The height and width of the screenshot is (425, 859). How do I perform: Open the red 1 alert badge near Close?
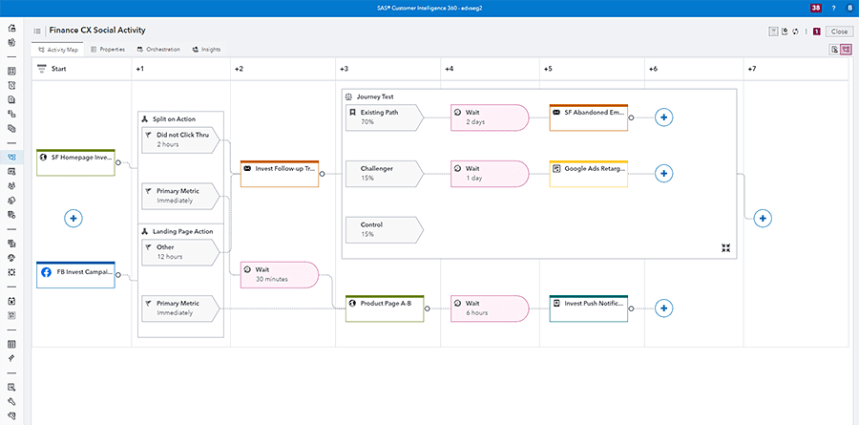tap(817, 32)
